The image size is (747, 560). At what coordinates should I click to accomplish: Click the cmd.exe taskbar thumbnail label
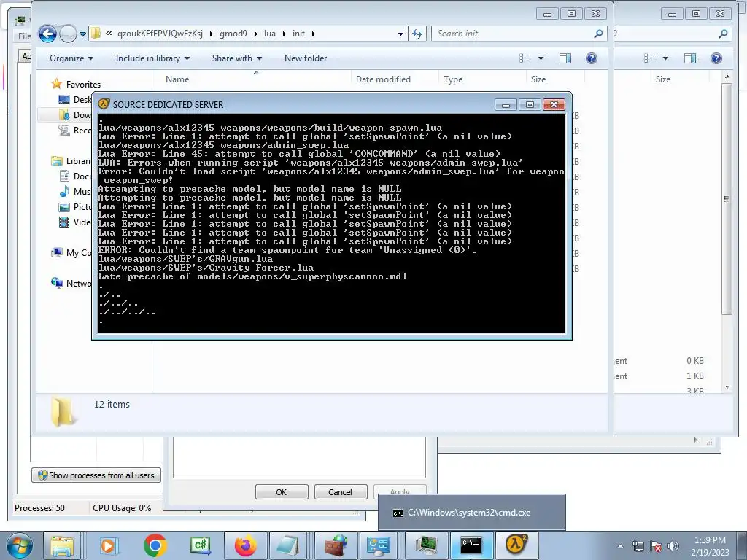(x=469, y=513)
